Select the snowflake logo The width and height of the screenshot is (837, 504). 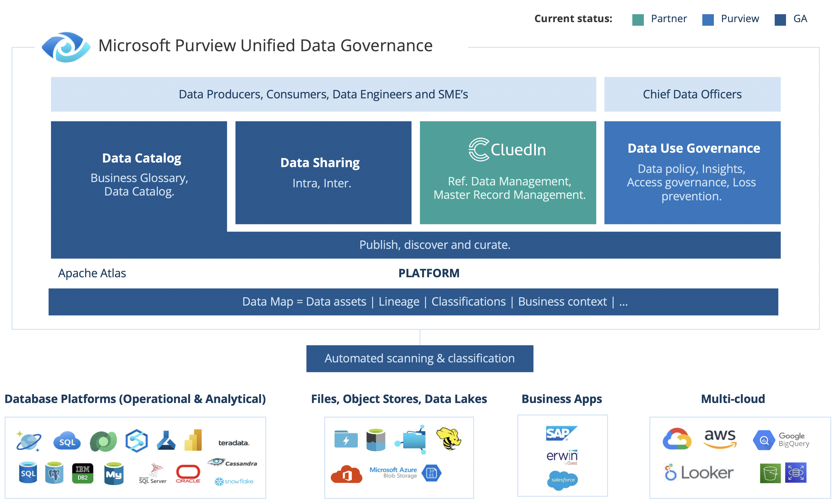pos(234,481)
